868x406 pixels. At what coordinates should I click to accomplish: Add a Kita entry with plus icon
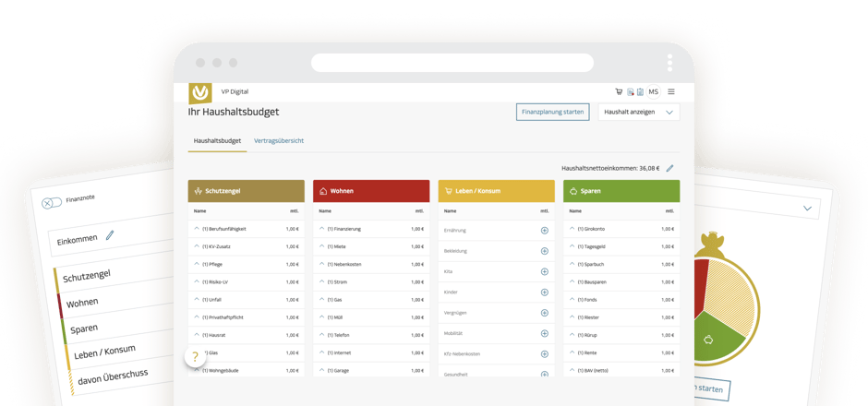point(544,271)
